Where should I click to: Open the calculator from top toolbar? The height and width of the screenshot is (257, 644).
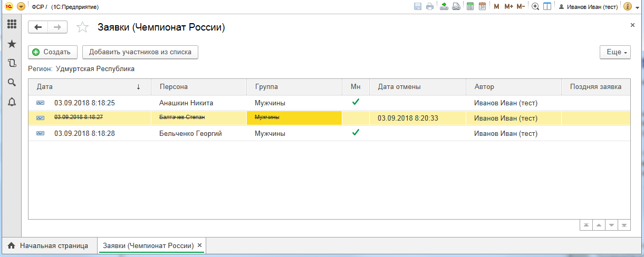click(470, 7)
